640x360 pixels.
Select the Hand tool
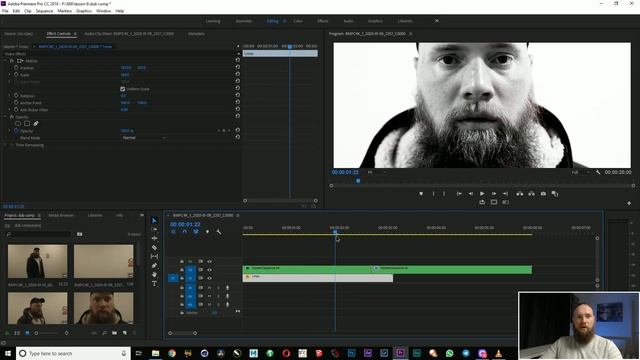(x=154, y=274)
